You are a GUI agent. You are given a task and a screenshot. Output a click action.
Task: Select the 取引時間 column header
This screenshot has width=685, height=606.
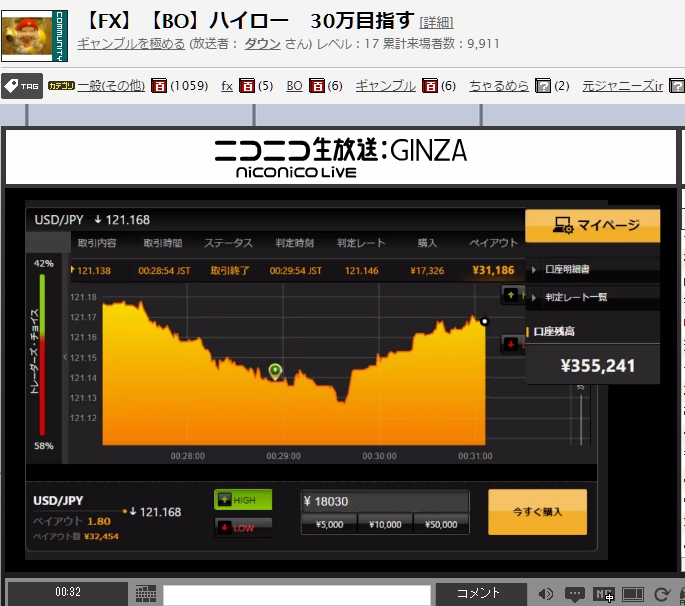pyautogui.click(x=163, y=243)
